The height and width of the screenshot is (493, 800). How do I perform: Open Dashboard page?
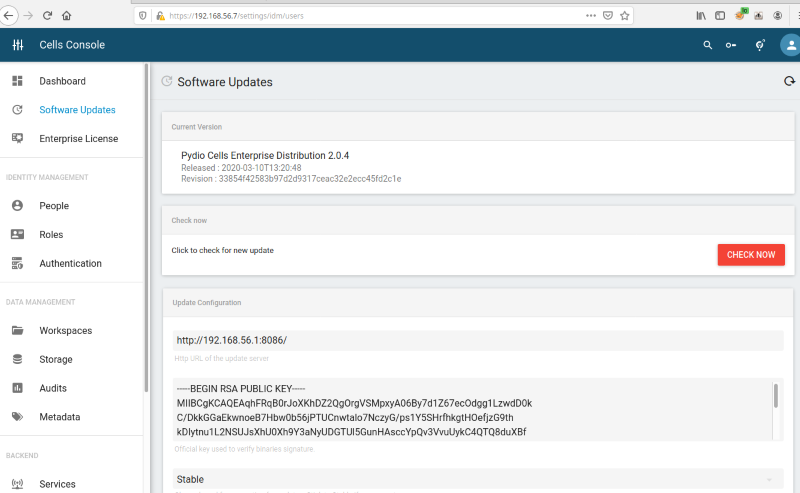pyautogui.click(x=62, y=81)
